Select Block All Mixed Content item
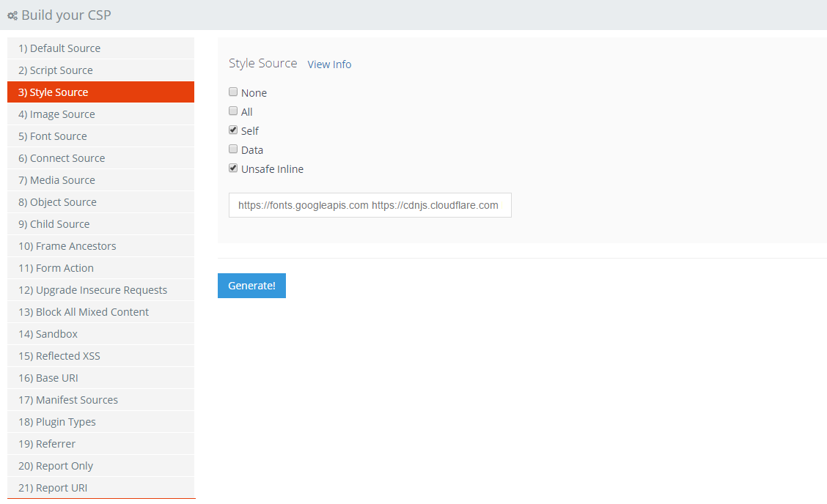Screen dimensions: 827x504 pyautogui.click(x=100, y=312)
